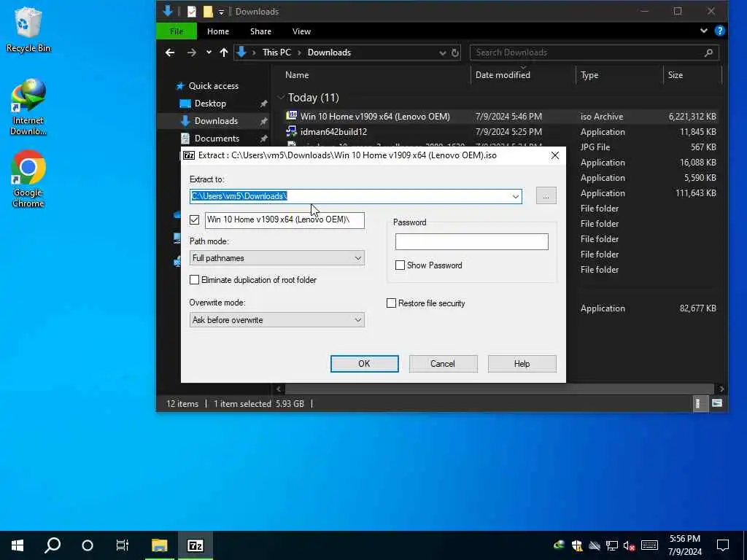747x560 pixels.
Task: Open address bar history dropdown
Action: coord(443,52)
